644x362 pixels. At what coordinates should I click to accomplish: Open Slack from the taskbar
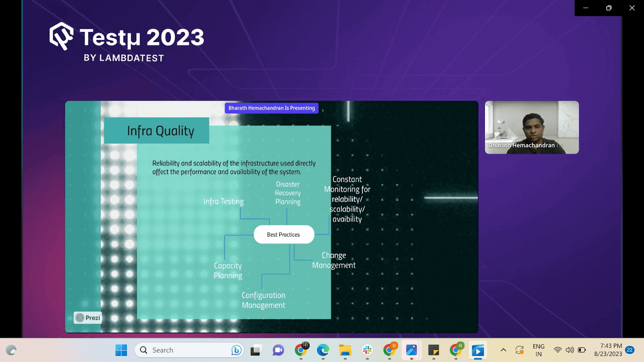coord(366,350)
